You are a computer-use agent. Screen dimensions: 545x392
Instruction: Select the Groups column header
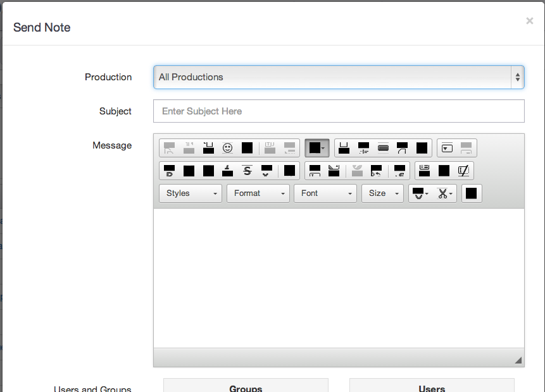pos(246,388)
